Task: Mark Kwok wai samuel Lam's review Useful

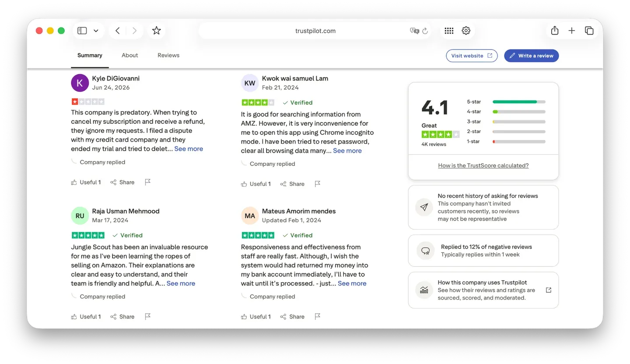Action: point(256,184)
